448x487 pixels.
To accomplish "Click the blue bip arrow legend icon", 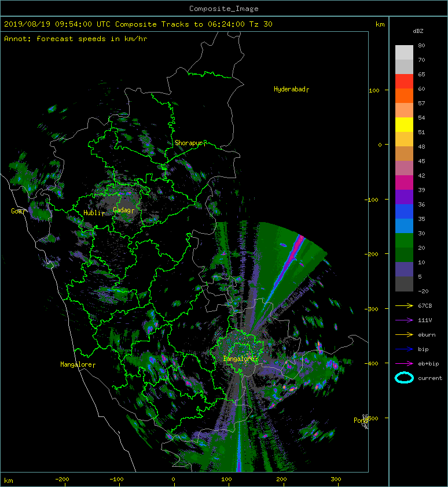I will 404,349.
